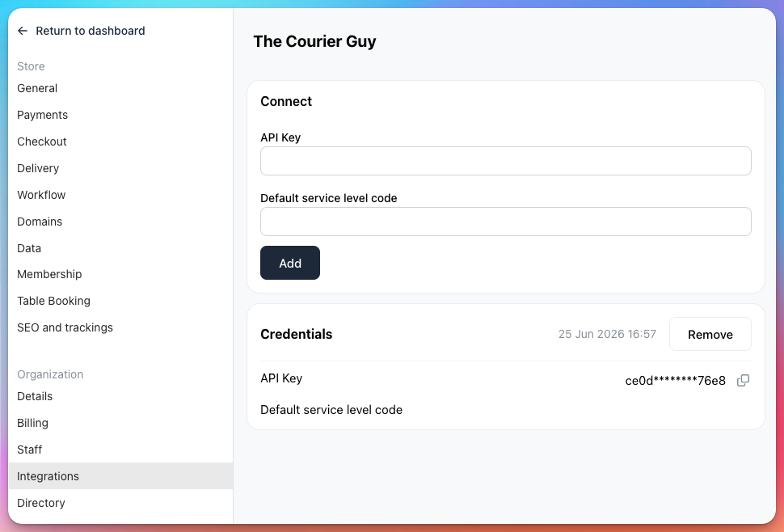The height and width of the screenshot is (532, 784).
Task: Open Directory settings
Action: pos(41,503)
